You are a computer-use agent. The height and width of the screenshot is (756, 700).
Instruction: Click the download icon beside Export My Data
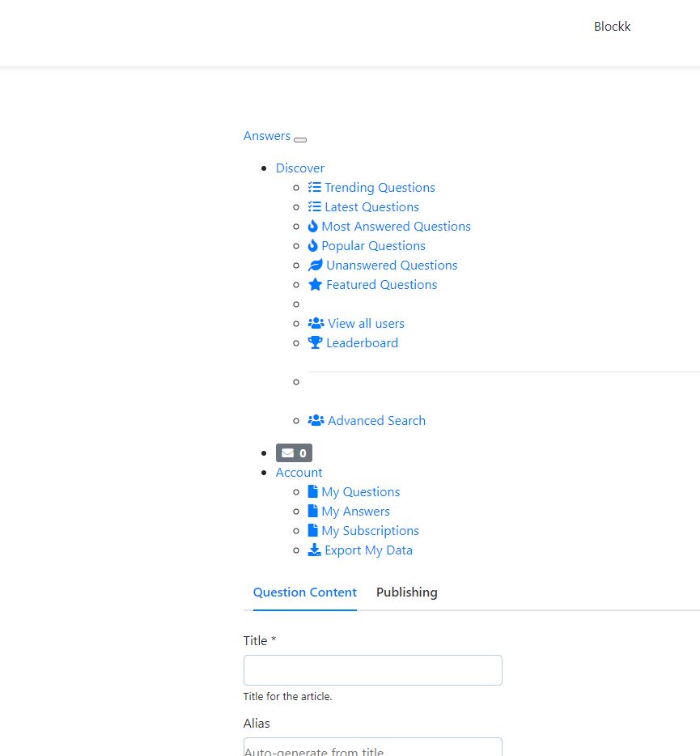[x=315, y=550]
